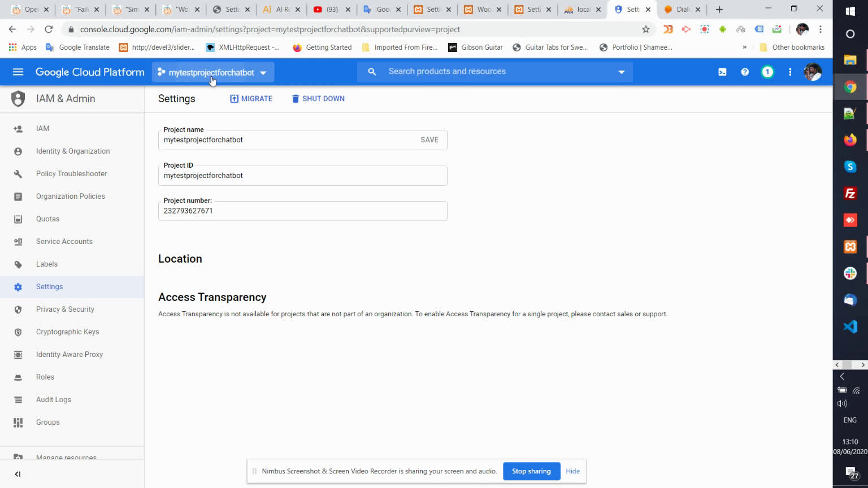Reload the page in Chrome
868x488 pixels.
pos(49,29)
